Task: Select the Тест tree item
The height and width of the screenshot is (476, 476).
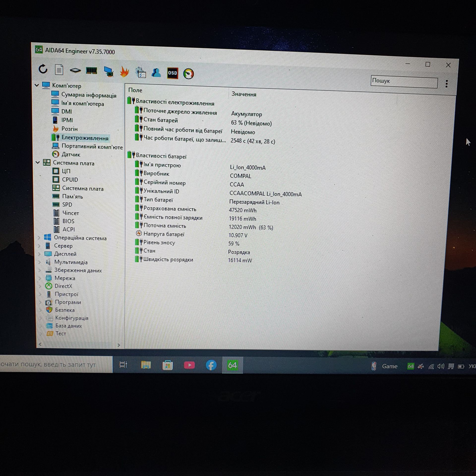Action: 61,333
